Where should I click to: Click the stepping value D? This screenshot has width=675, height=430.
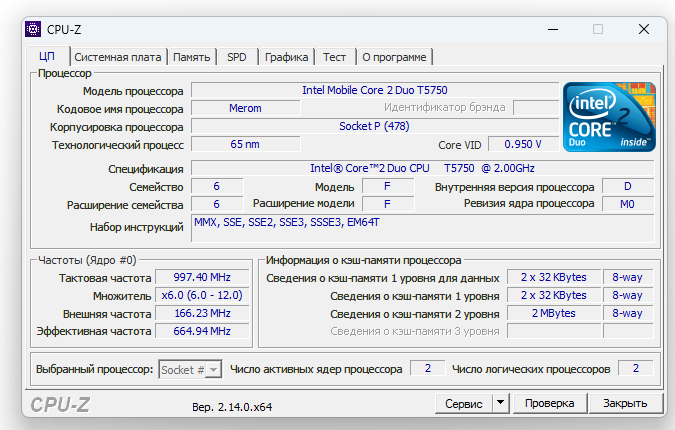click(628, 186)
